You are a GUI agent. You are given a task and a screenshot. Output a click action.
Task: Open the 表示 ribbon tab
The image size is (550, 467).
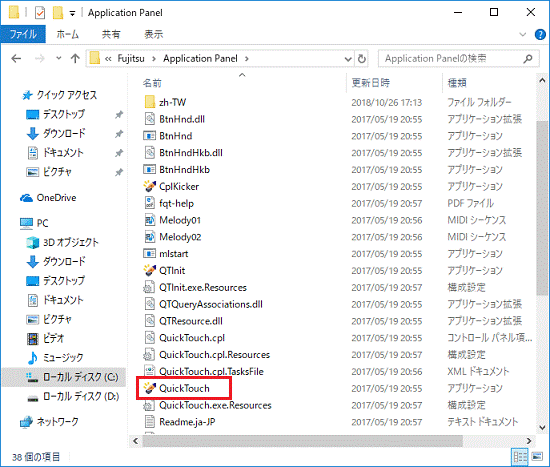[154, 34]
